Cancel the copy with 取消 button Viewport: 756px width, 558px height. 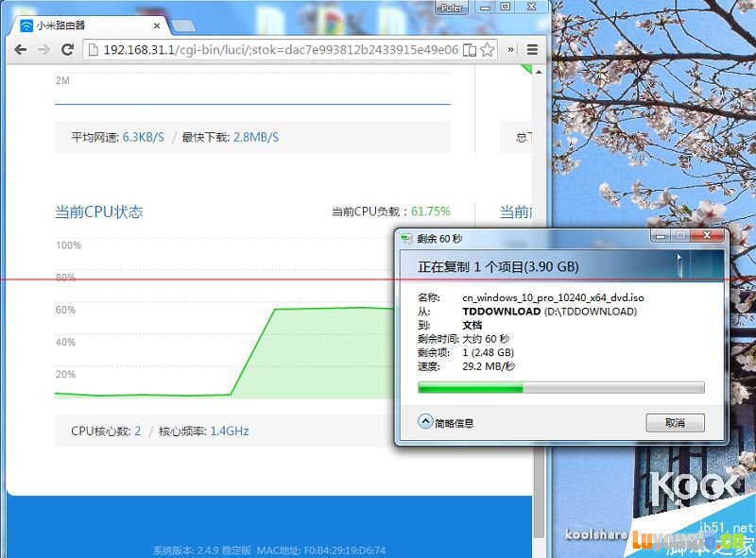pos(675,423)
